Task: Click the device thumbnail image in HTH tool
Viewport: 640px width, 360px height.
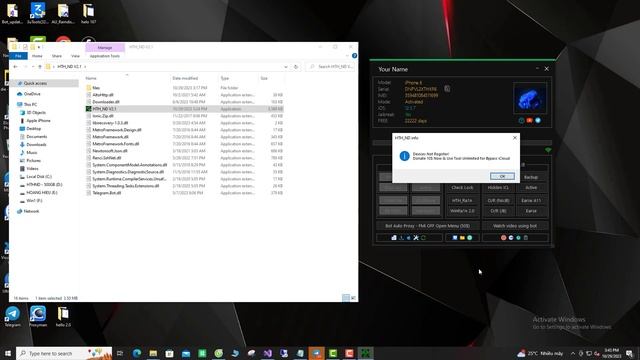Action: [530, 99]
